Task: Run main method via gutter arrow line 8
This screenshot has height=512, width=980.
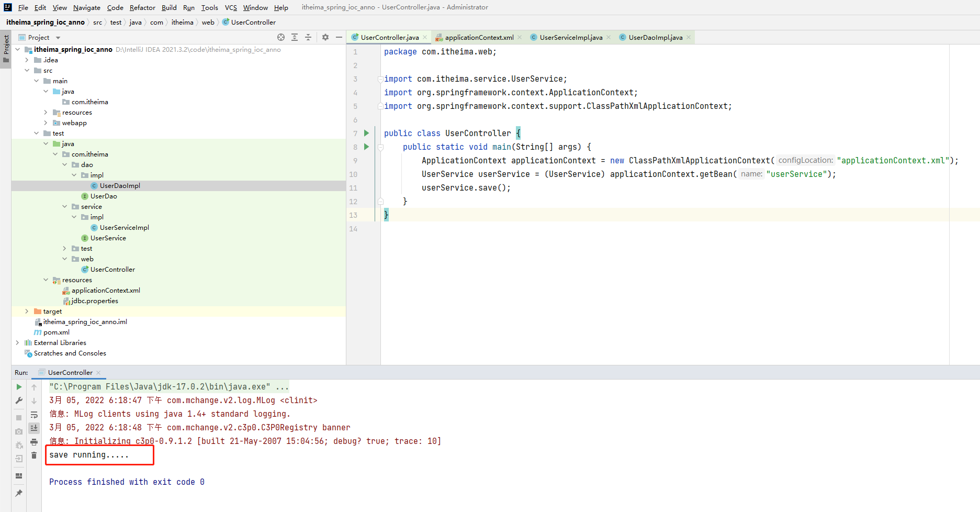Action: (x=367, y=147)
